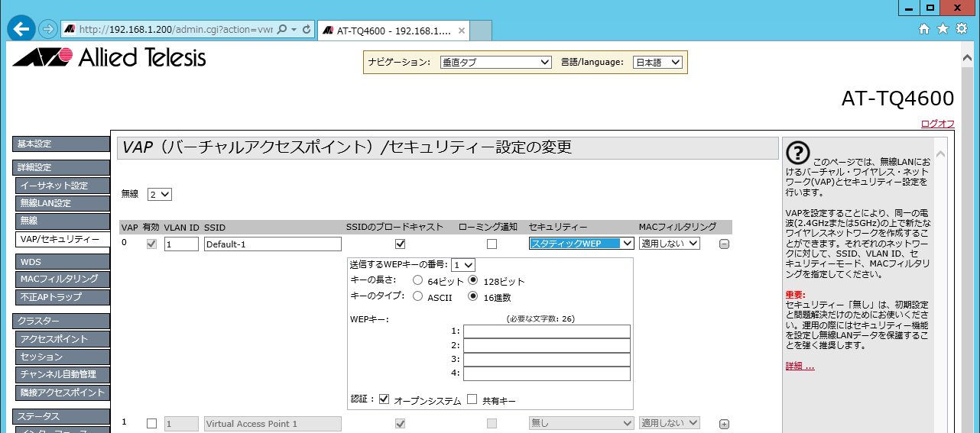Toggle roaming notification checkbox for VAP 0
The height and width of the screenshot is (433, 980).
[x=492, y=244]
